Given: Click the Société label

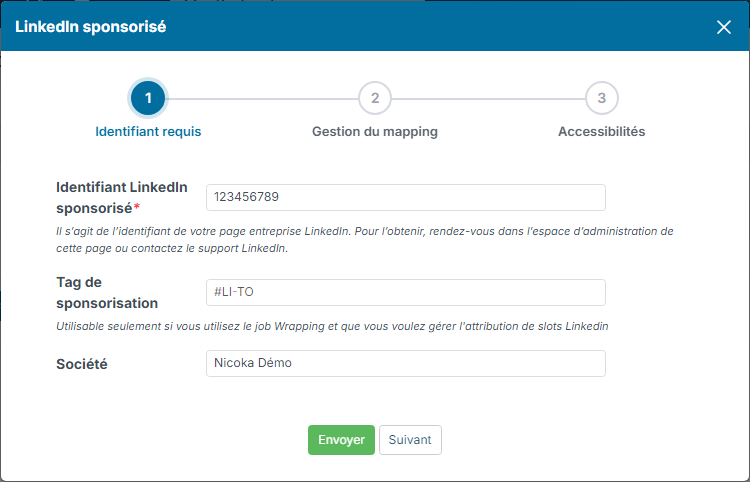Looking at the screenshot, I should click(82, 364).
